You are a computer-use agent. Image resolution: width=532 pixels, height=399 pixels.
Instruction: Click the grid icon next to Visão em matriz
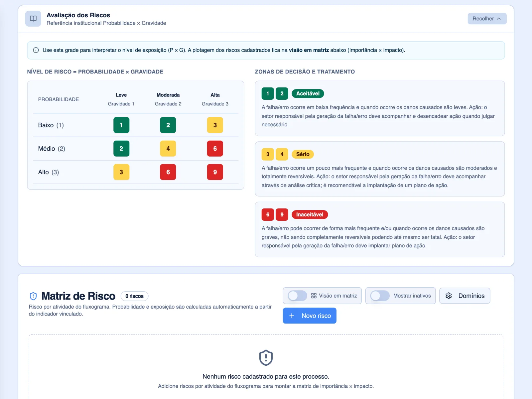coord(314,296)
